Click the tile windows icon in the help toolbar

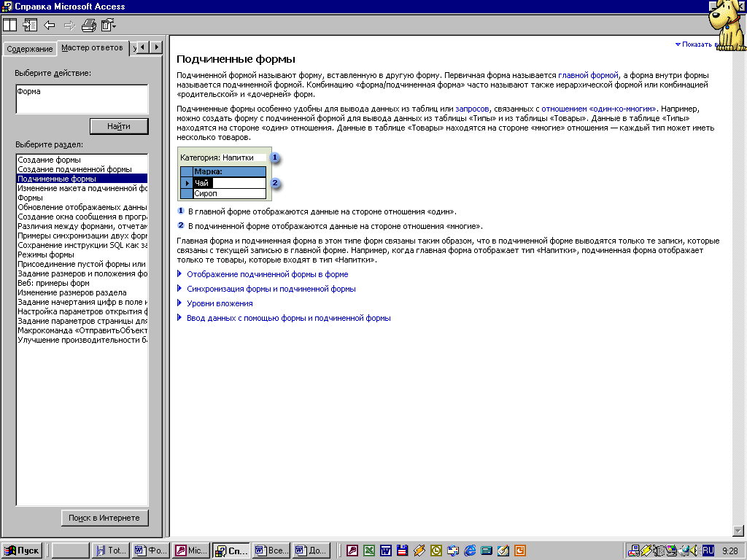(x=10, y=25)
